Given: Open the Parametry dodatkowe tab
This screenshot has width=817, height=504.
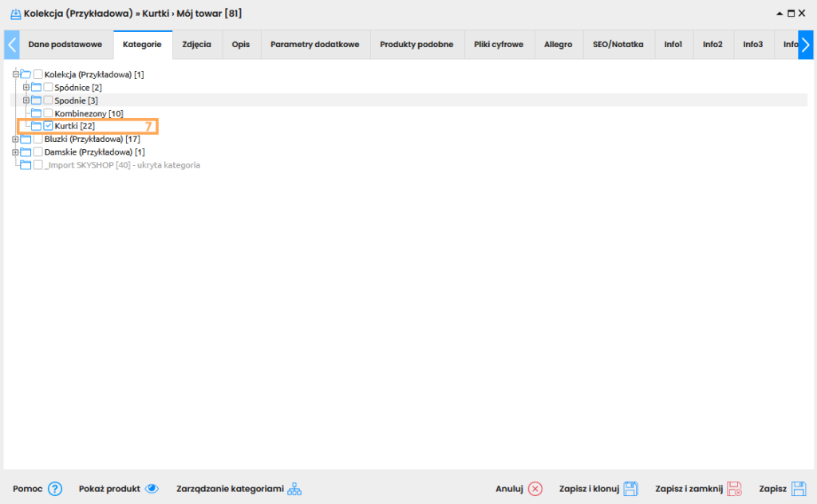Looking at the screenshot, I should [x=315, y=45].
